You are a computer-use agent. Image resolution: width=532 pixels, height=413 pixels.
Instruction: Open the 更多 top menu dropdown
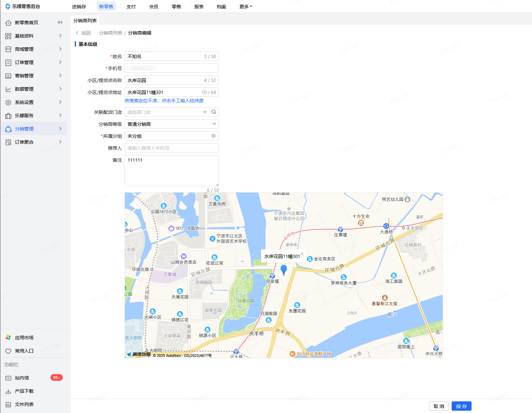246,6
